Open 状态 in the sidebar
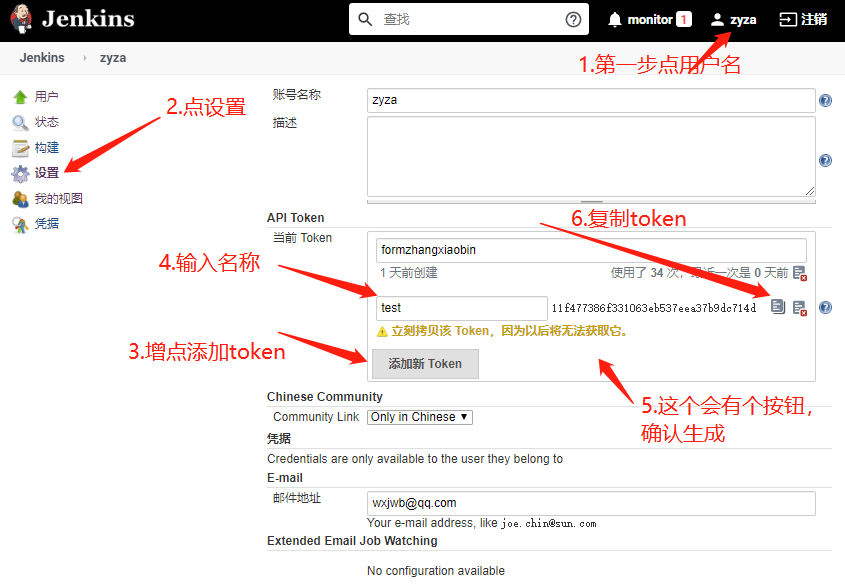The image size is (845, 587). pyautogui.click(x=46, y=122)
